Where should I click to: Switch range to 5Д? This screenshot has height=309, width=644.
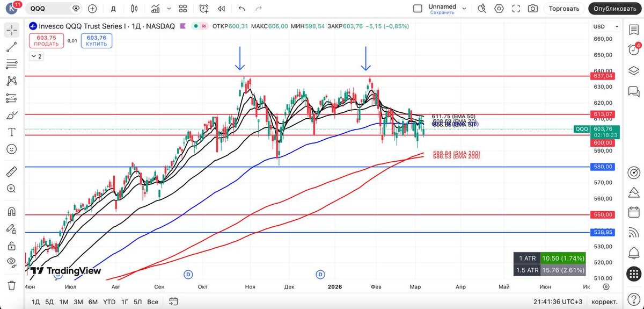coord(50,301)
